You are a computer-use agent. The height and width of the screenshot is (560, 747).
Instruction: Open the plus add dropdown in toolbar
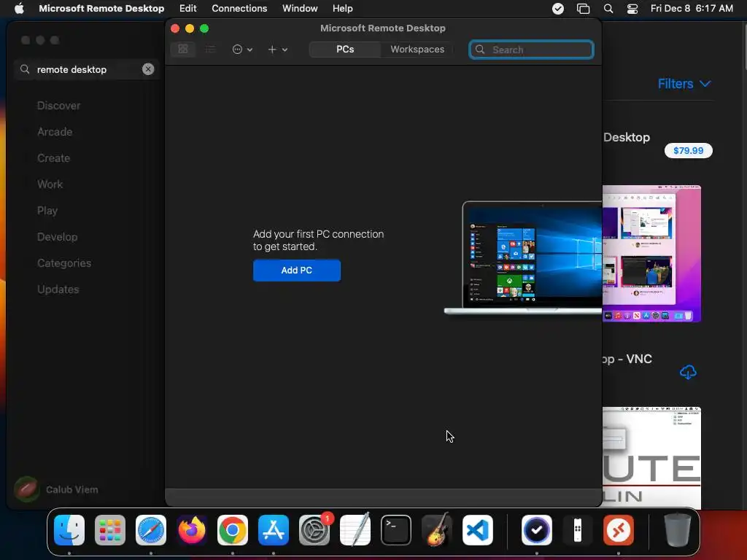point(277,50)
